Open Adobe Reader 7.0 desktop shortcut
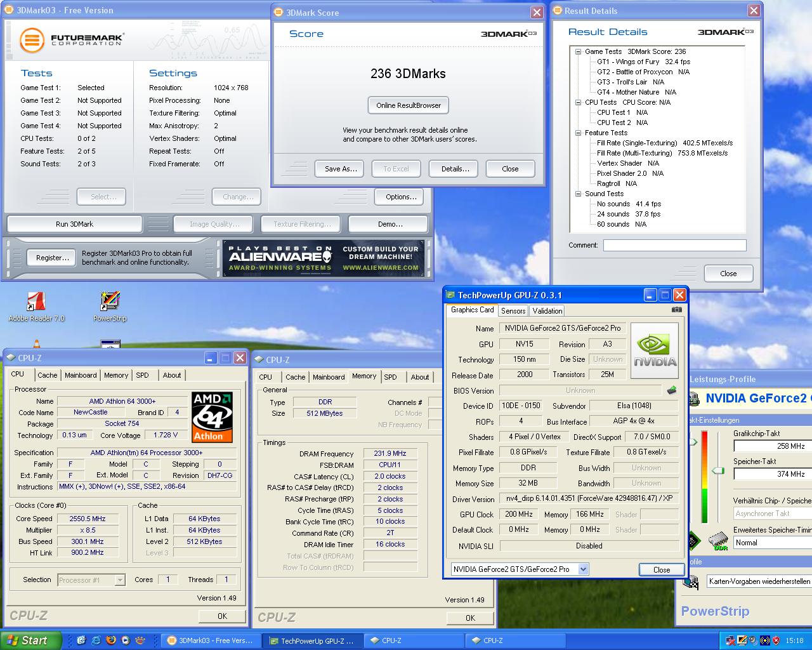This screenshot has height=650, width=812. pos(36,307)
